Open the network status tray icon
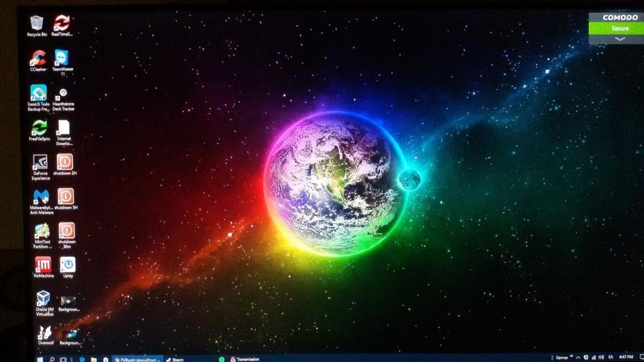The width and height of the screenshot is (644, 362). coord(594,358)
